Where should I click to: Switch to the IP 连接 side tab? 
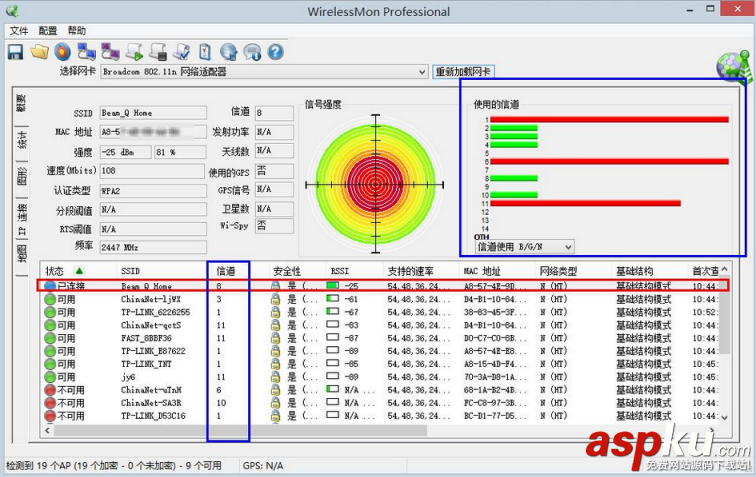22,219
